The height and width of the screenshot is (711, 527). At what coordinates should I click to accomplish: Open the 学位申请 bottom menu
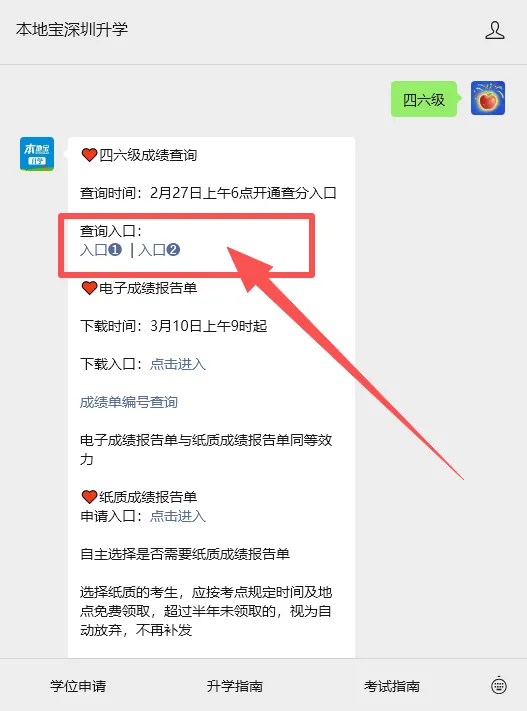pos(78,686)
